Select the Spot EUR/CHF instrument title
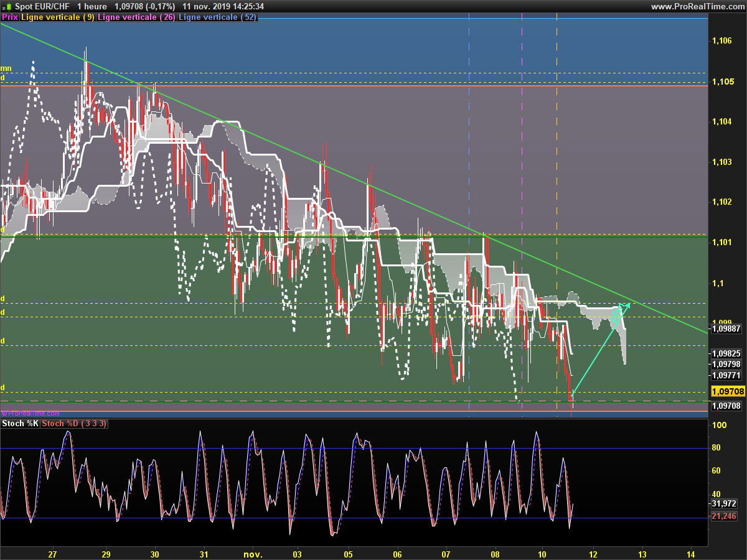The width and height of the screenshot is (747, 560). [42, 6]
